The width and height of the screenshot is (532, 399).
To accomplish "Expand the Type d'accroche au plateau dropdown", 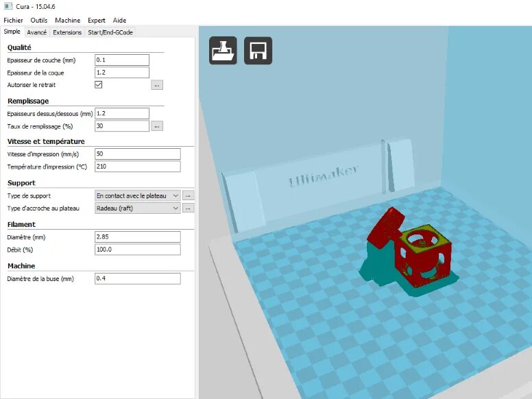I will click(137, 208).
